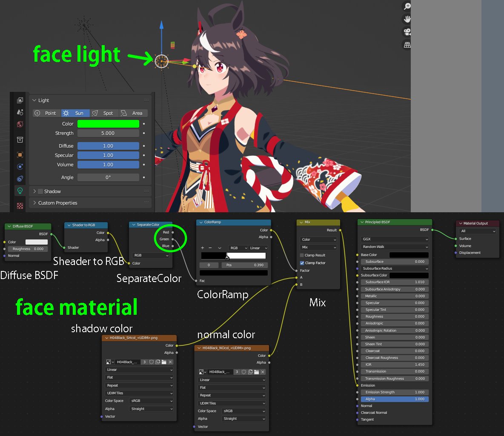Select Sun light type
Image resolution: width=504 pixels, height=436 pixels.
tap(75, 113)
